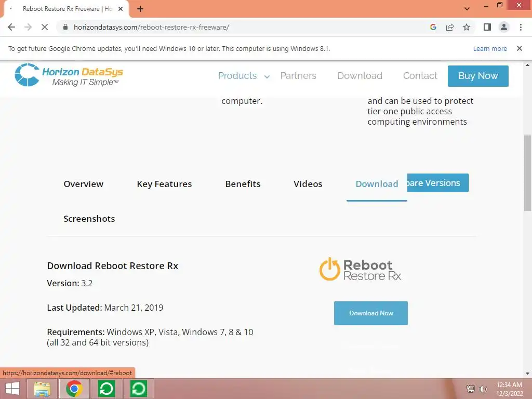Screen dimensions: 532x399
Task: Click the scrollbar down arrow
Action: coord(527,374)
